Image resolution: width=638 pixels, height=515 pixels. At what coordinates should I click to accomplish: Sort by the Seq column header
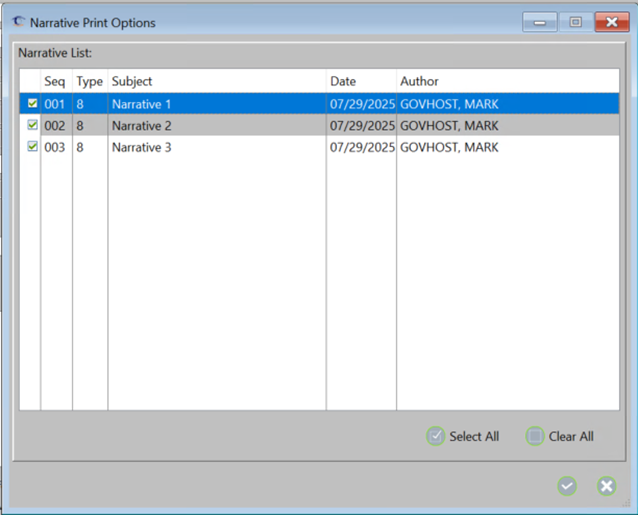(55, 81)
